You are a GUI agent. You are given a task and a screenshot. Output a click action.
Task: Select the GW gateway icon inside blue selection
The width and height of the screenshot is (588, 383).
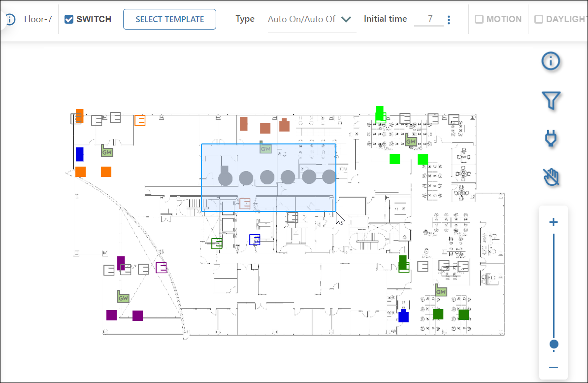[266, 148]
